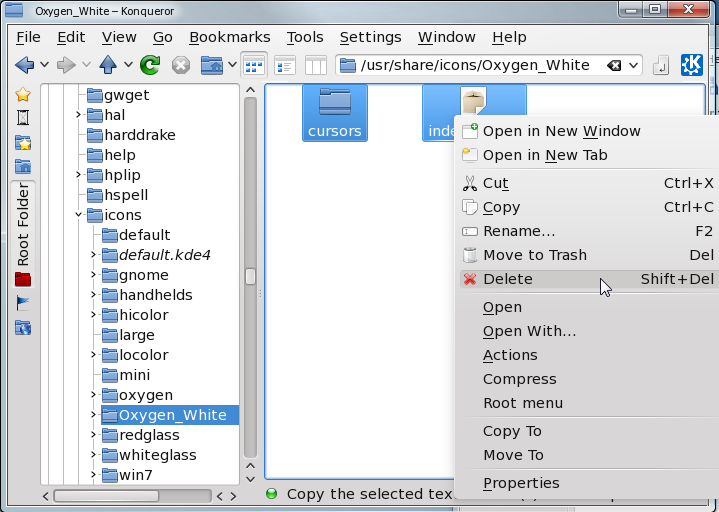Select Open in New Tab
The image size is (719, 512).
pos(589,155)
